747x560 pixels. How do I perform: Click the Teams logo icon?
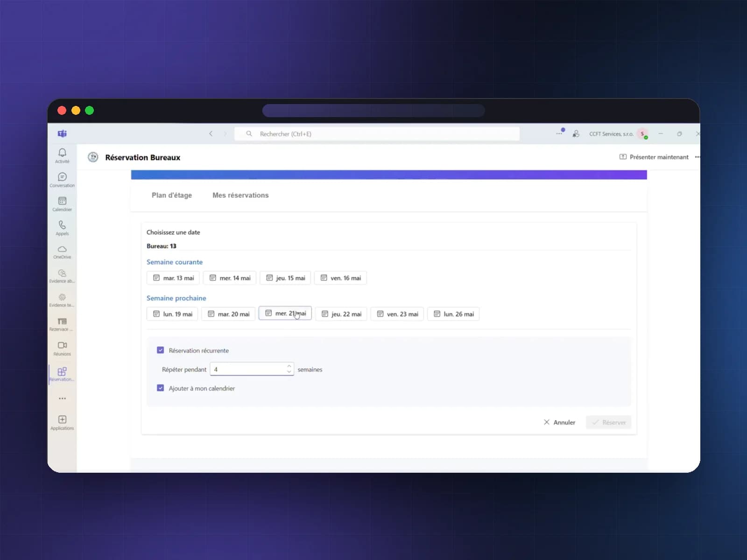pos(62,134)
